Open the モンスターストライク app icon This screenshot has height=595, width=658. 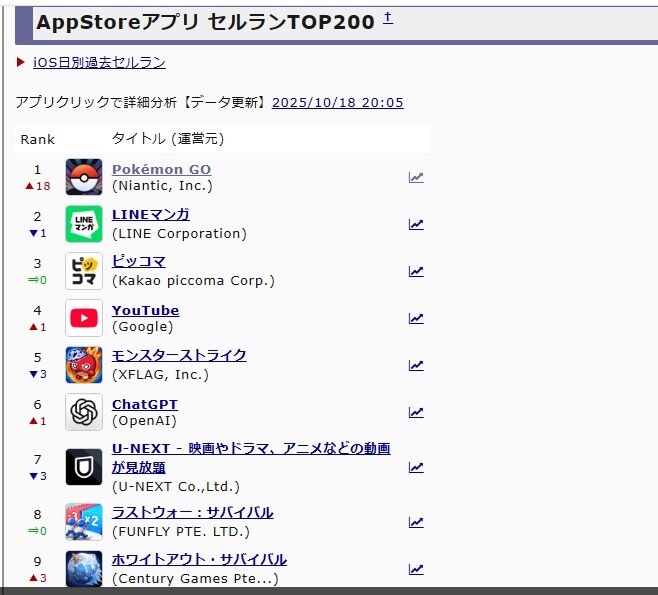[84, 365]
